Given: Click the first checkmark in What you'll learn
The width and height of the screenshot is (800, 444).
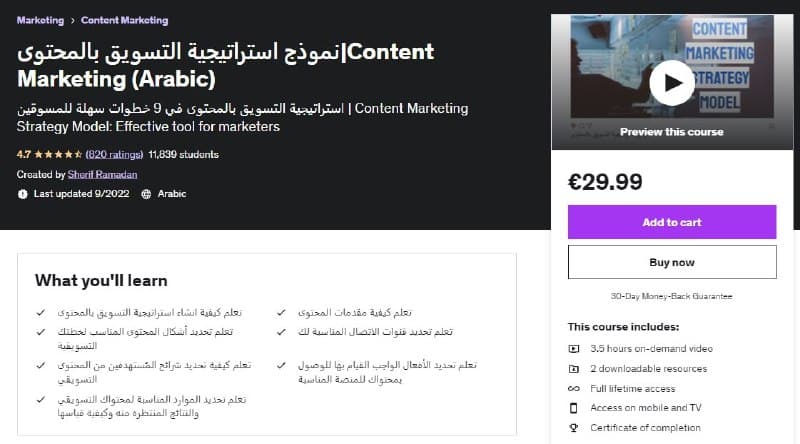Looking at the screenshot, I should pos(40,313).
